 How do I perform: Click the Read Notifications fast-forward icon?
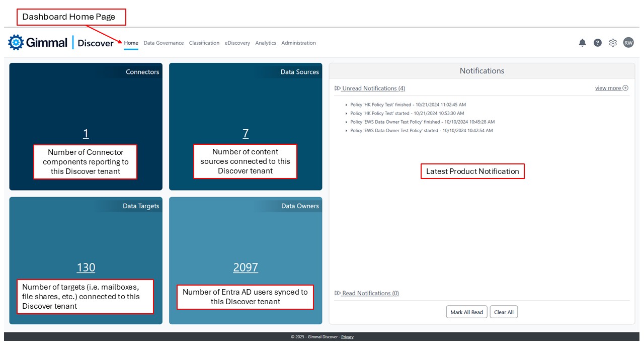pos(338,293)
